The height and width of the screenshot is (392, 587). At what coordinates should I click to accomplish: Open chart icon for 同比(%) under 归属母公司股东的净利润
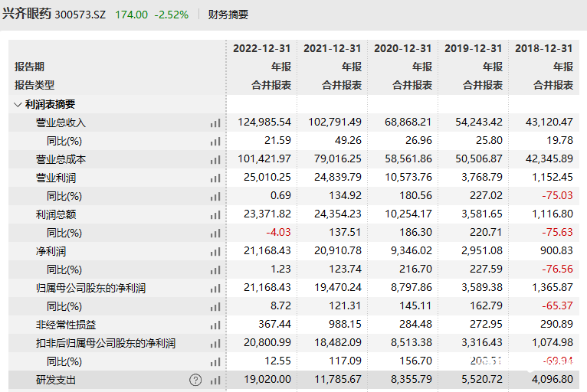[215, 307]
